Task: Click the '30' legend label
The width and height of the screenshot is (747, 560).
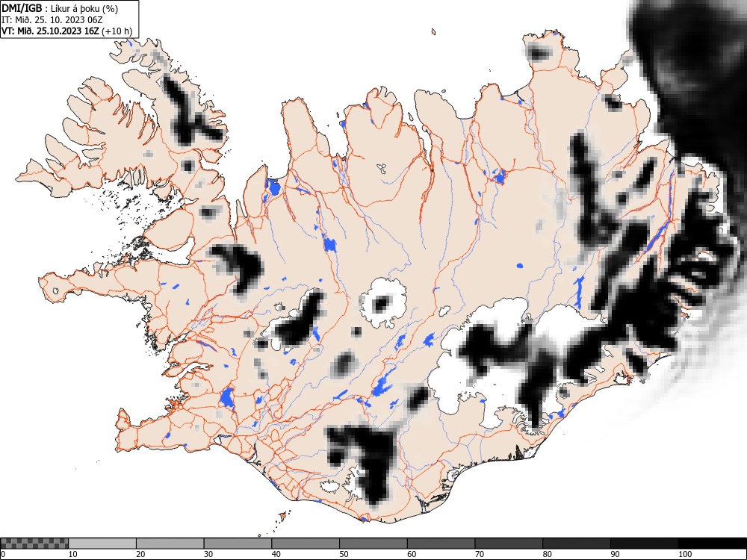Action: click(x=208, y=554)
